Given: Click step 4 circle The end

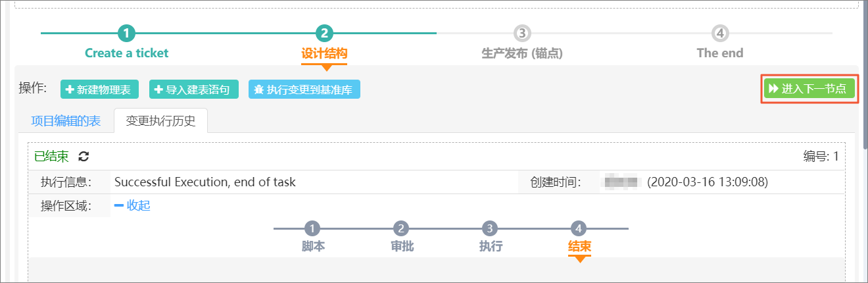Looking at the screenshot, I should pos(720,33).
